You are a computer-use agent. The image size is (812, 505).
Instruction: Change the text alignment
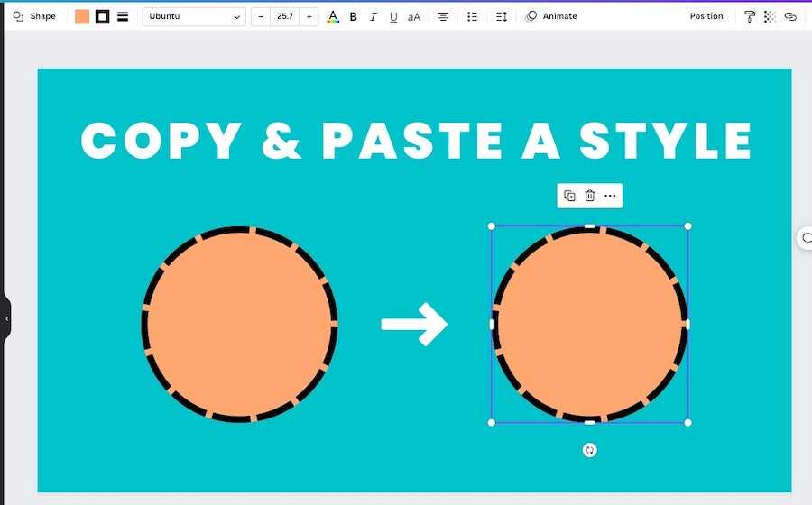pos(443,16)
